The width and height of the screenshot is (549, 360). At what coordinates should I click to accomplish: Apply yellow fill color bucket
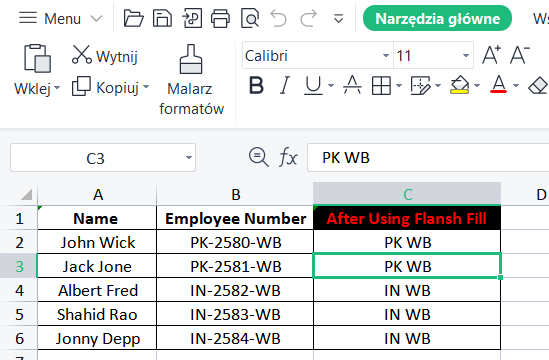[x=459, y=85]
